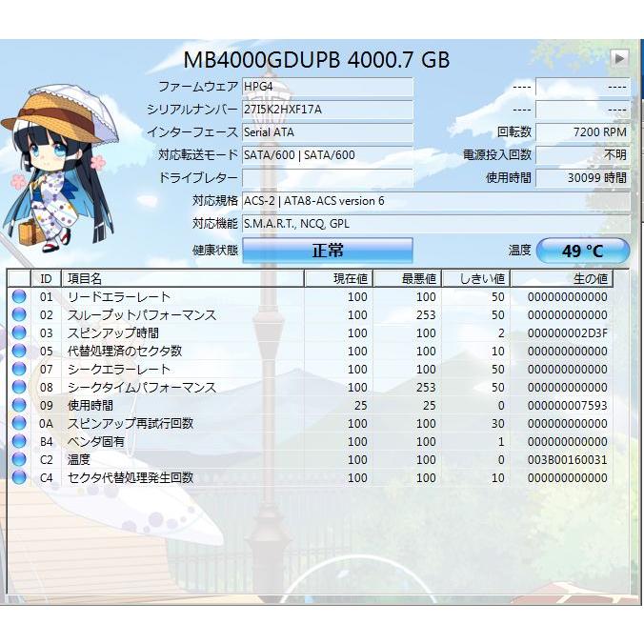Click the threshold value 30 in row 0A
This screenshot has width=644, height=644.
[498, 423]
